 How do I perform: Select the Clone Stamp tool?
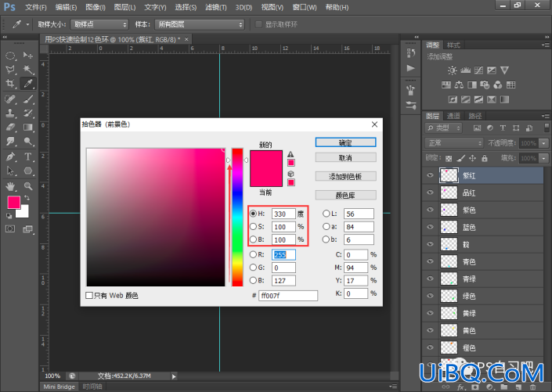[x=10, y=113]
